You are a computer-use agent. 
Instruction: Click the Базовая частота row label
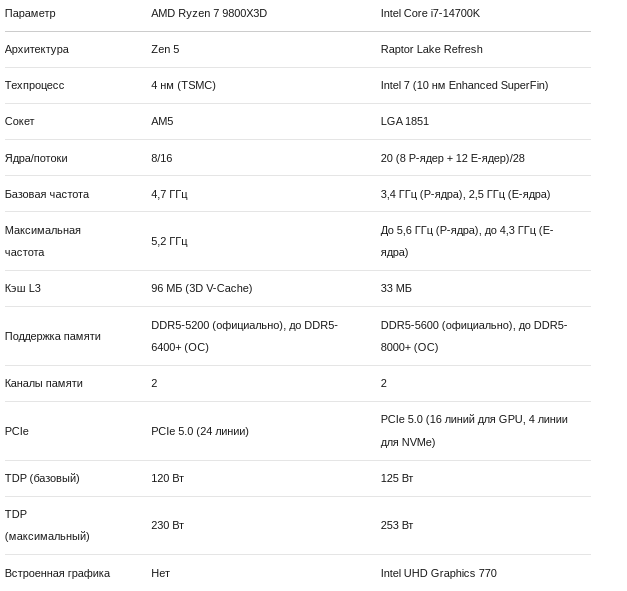[46, 194]
